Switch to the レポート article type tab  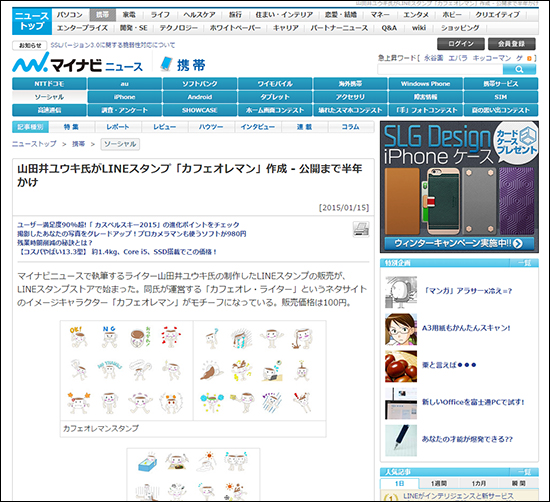point(118,127)
